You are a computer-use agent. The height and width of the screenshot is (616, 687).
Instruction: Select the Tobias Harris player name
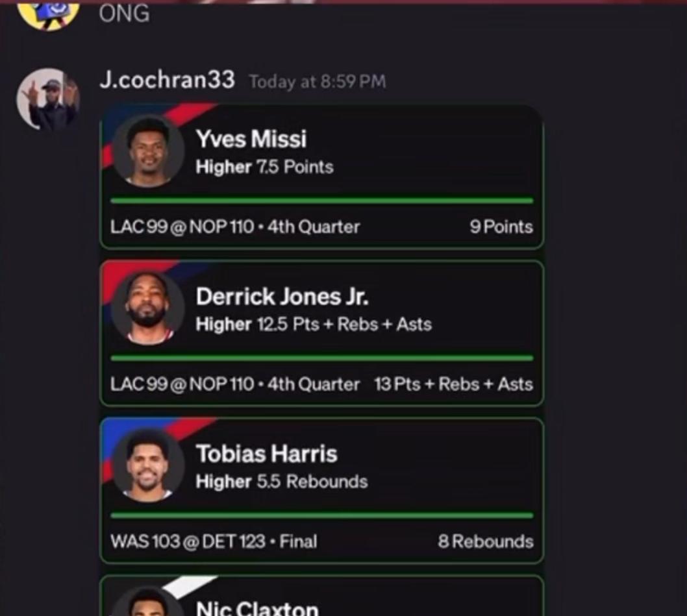point(266,454)
